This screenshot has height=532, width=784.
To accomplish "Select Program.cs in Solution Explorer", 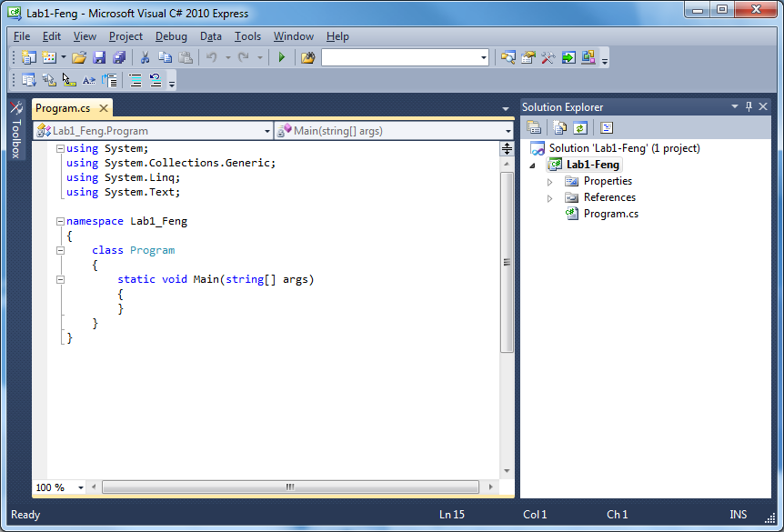I will (611, 214).
